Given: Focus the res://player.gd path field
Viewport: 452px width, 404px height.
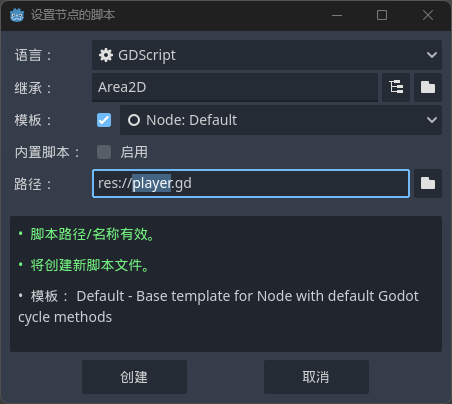Looking at the screenshot, I should point(251,183).
